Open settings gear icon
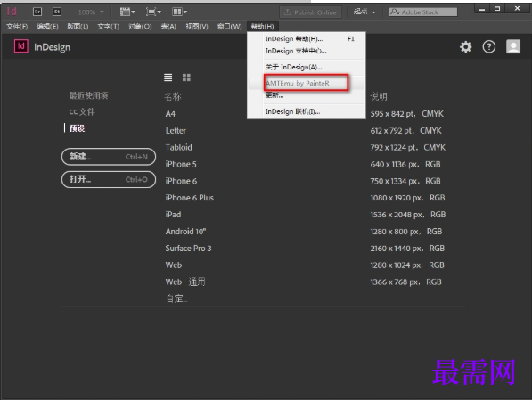Screen dimensions: 532x400 (x=465, y=47)
